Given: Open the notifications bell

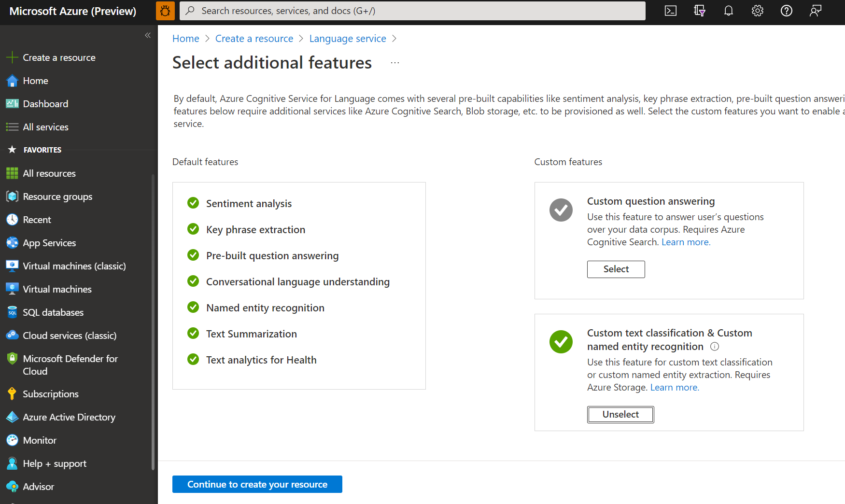Looking at the screenshot, I should pyautogui.click(x=728, y=10).
